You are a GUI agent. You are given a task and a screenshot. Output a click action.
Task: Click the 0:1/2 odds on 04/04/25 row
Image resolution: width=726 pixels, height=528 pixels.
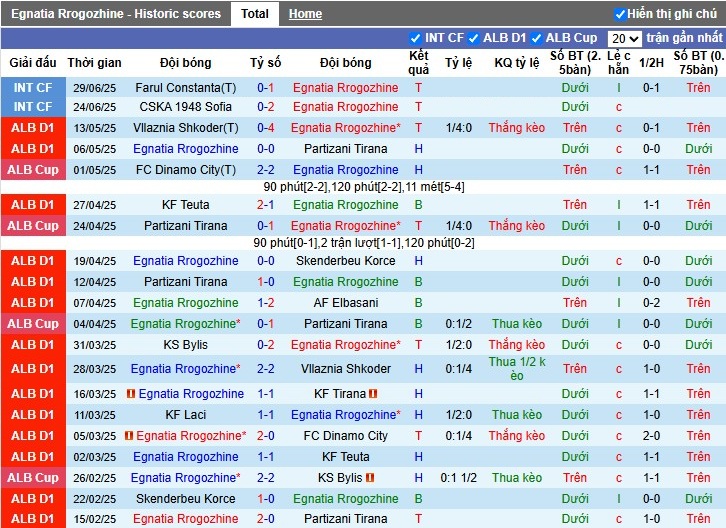459,324
